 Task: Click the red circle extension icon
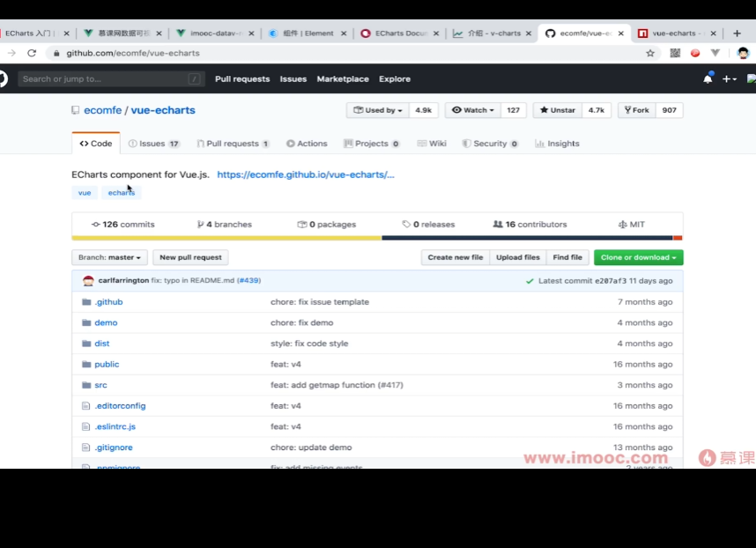[695, 53]
